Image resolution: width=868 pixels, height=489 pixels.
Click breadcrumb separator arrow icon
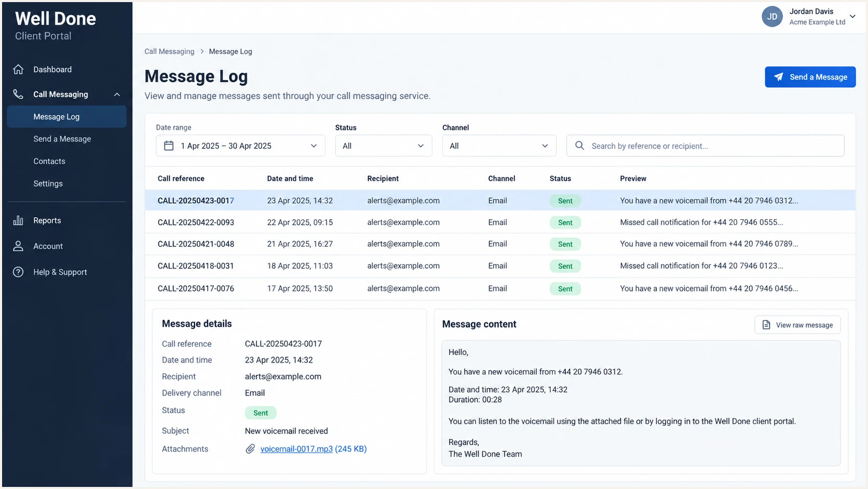point(202,51)
